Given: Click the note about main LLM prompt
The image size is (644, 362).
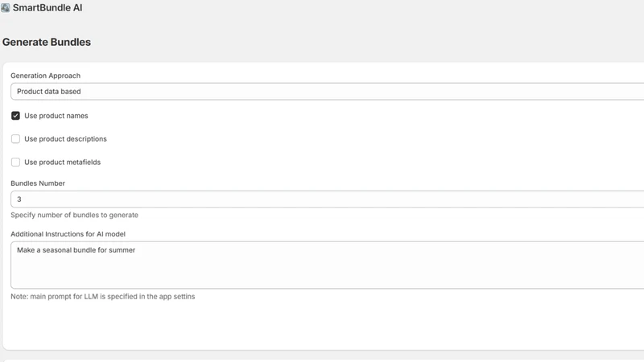Looking at the screenshot, I should 103,296.
